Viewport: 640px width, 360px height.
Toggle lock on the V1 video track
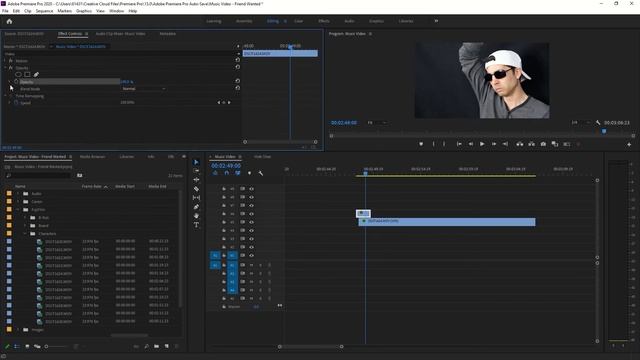pyautogui.click(x=224, y=256)
